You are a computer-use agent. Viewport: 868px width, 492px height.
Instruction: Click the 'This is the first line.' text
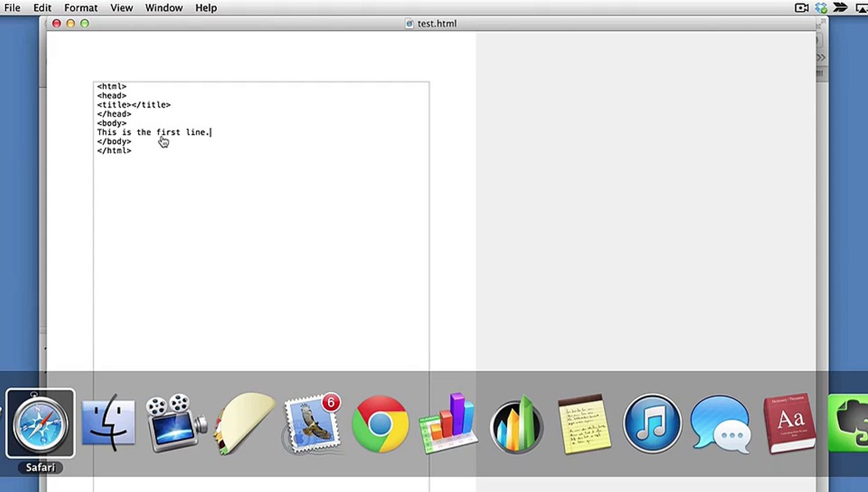tap(154, 132)
